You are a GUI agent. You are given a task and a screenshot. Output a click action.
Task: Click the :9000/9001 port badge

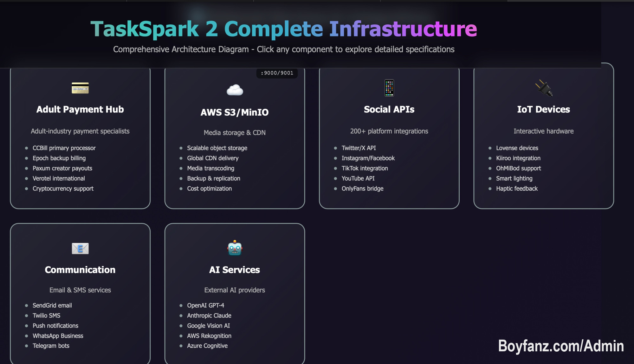[277, 73]
